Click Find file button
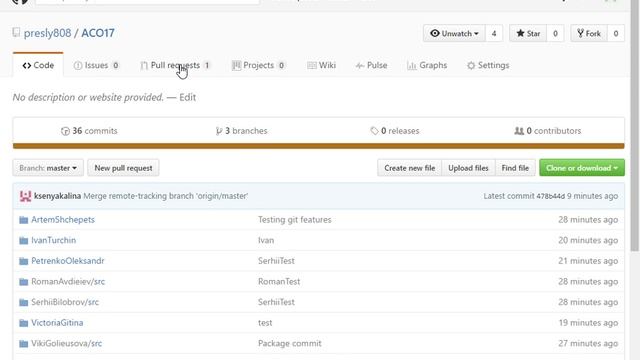The image size is (640, 360). click(515, 168)
